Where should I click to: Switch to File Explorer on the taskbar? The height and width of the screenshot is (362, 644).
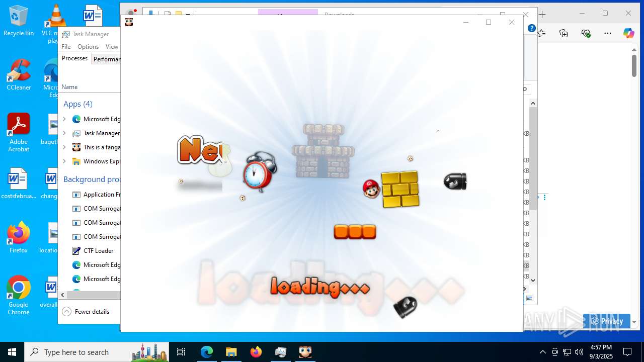231,352
